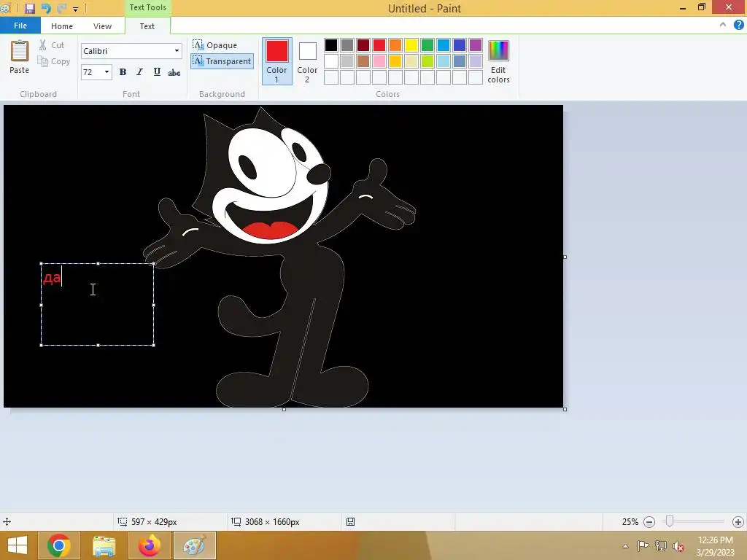
Task: Click the Redo arrow in title bar
Action: 61,8
